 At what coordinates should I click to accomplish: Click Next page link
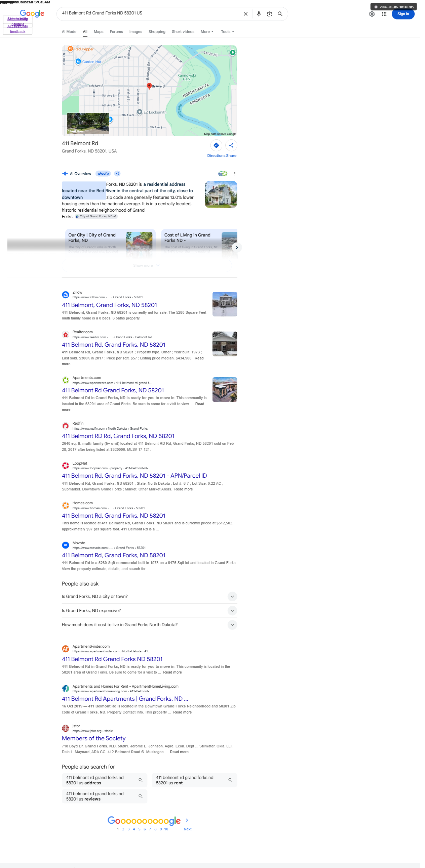[x=188, y=829]
